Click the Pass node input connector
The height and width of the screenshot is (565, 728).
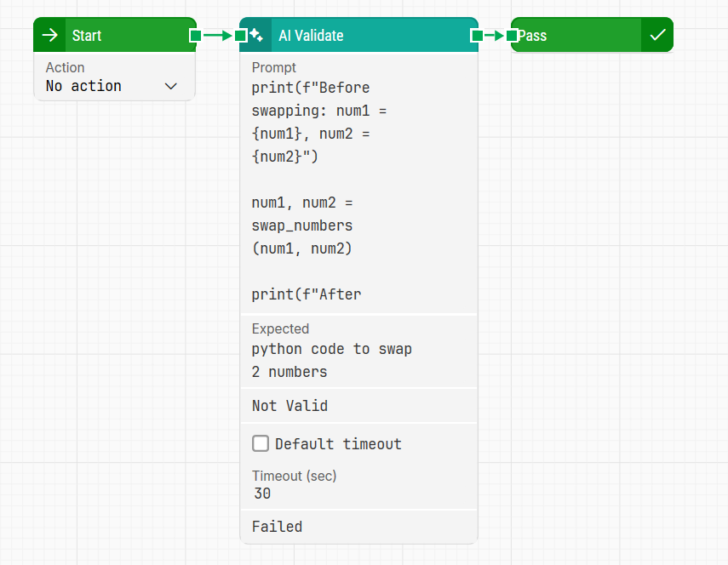(x=512, y=35)
